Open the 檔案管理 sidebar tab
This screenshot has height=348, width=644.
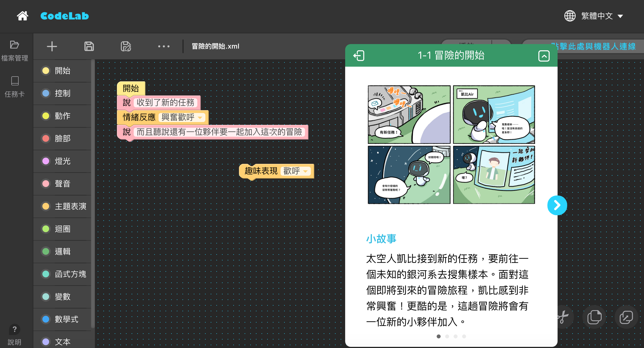(14, 51)
